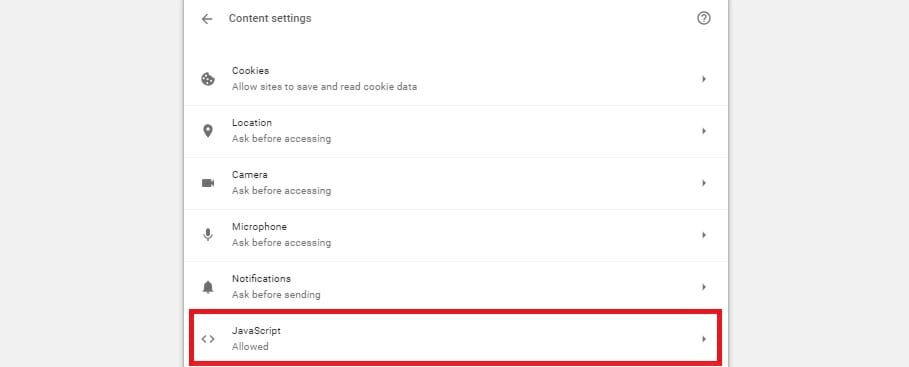Expand the Location row arrow

tap(704, 131)
